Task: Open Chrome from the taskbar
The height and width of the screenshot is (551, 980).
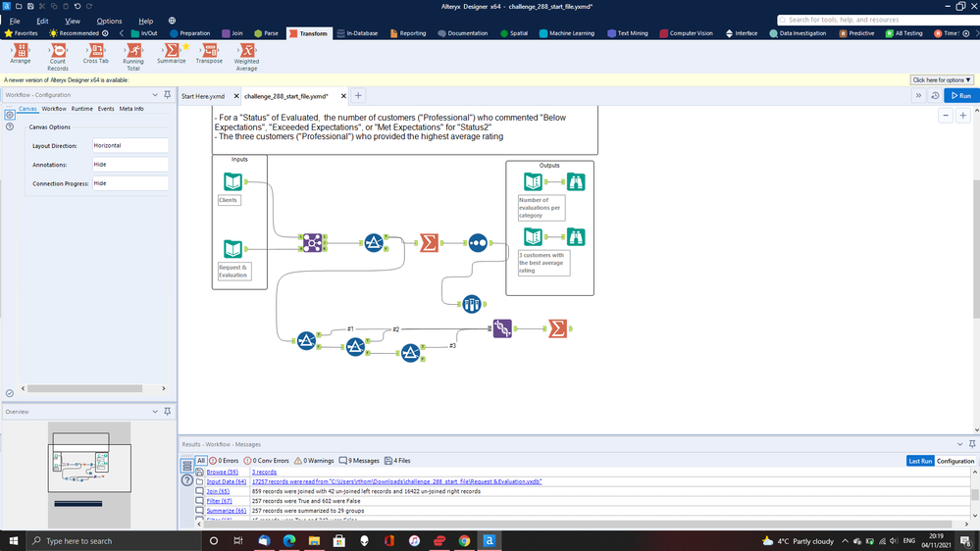Action: pos(464,540)
